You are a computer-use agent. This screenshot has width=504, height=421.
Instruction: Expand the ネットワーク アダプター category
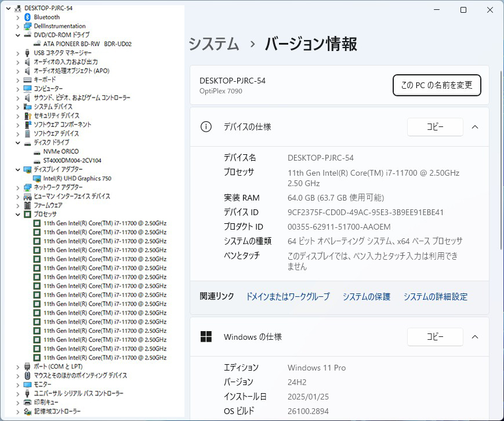click(x=17, y=188)
